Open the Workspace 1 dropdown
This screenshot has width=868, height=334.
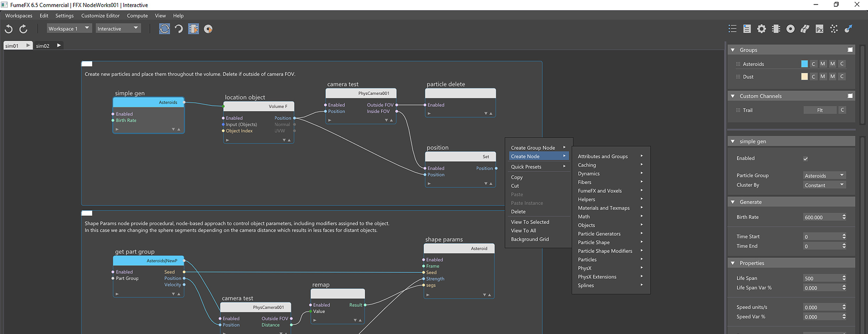click(x=69, y=29)
